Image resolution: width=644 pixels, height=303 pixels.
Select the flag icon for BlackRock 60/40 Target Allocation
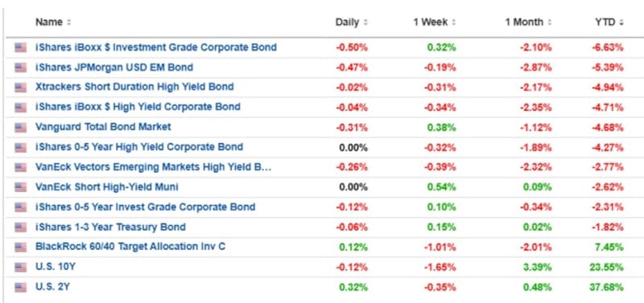(21, 248)
